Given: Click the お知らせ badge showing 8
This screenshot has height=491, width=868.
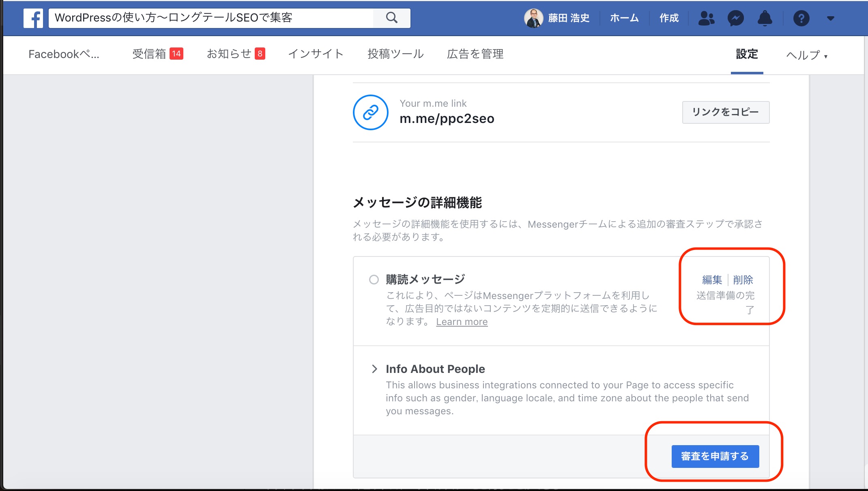Looking at the screenshot, I should (x=260, y=54).
